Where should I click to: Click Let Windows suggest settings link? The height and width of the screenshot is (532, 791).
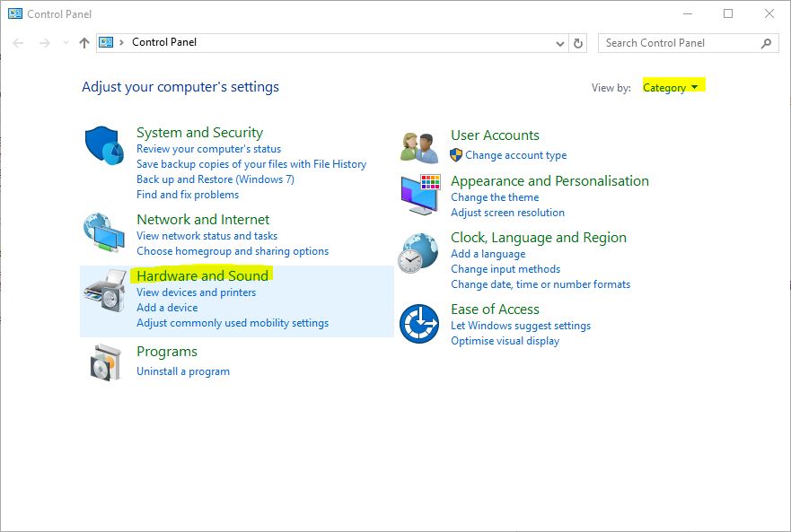[521, 326]
